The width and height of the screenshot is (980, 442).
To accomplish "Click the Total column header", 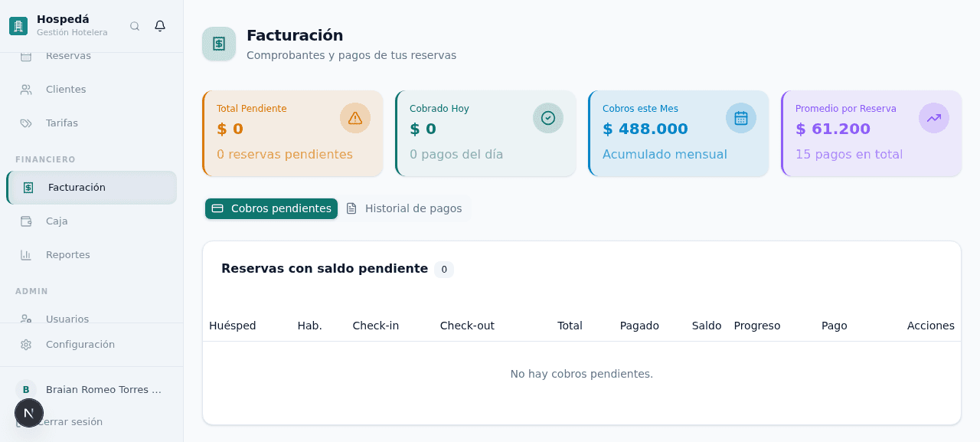I will (570, 326).
